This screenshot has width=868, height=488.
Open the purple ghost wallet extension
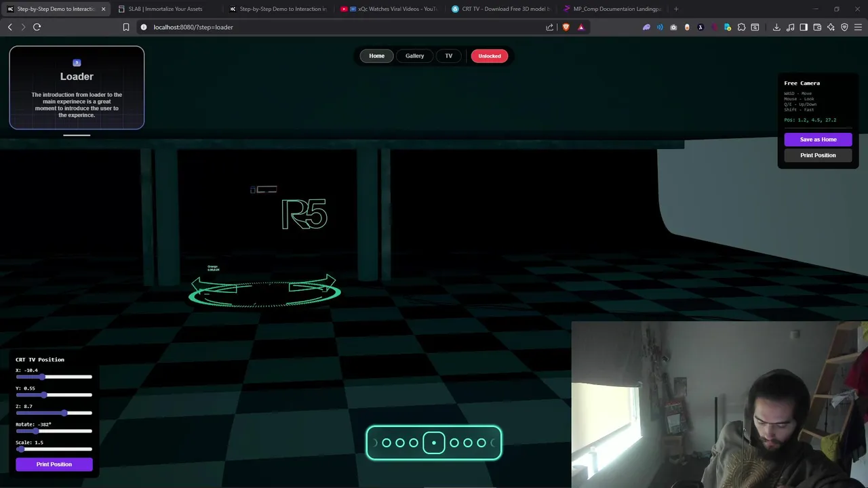click(x=646, y=27)
